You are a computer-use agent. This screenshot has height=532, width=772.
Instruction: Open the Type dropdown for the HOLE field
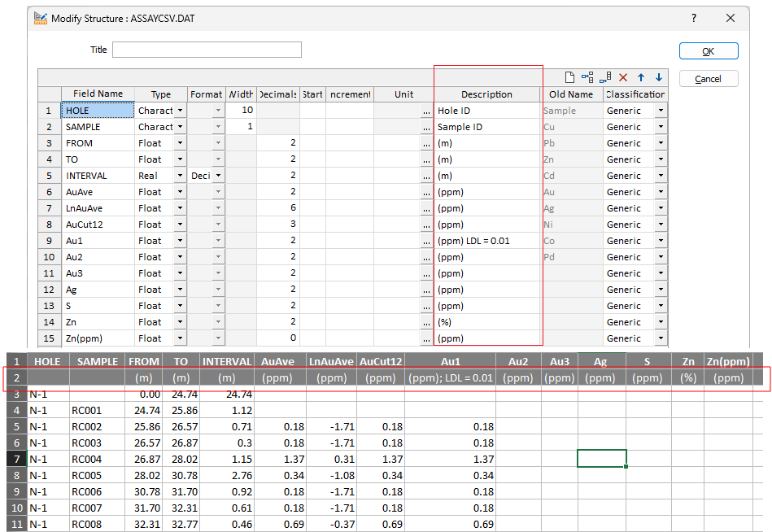click(181, 111)
